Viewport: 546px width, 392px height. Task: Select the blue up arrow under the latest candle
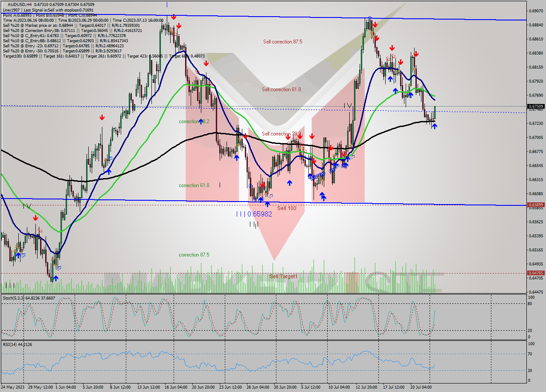click(x=434, y=126)
